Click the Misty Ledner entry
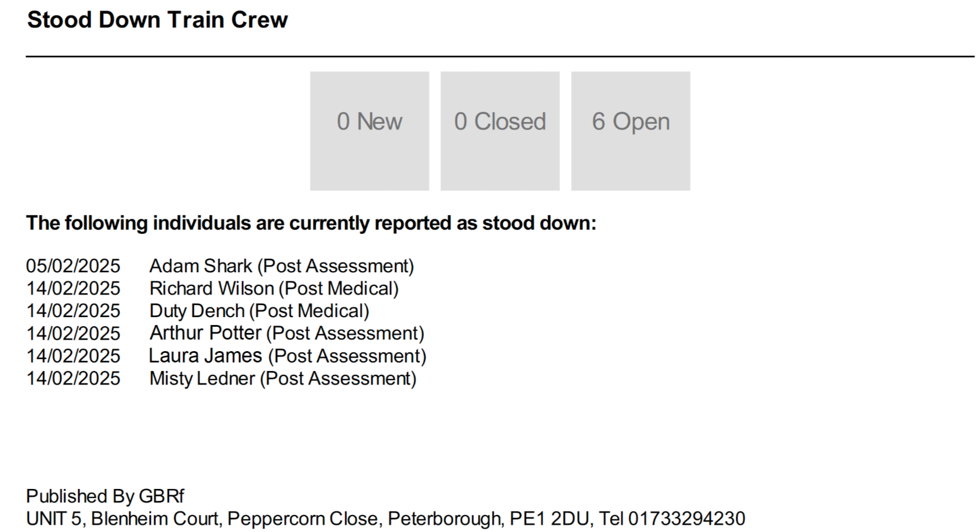Image resolution: width=980 pixels, height=532 pixels. pyautogui.click(x=283, y=378)
